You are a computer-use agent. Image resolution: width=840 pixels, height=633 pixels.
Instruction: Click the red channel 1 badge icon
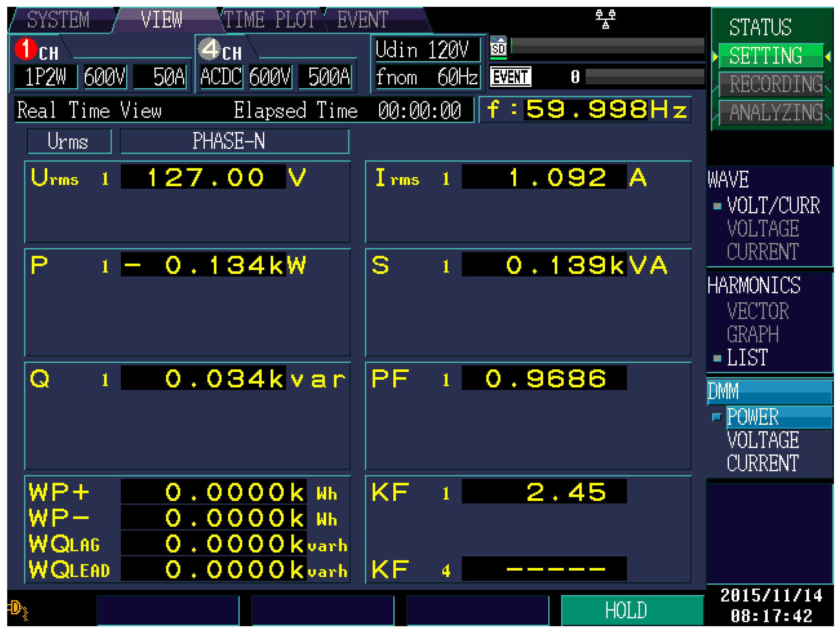(26, 48)
